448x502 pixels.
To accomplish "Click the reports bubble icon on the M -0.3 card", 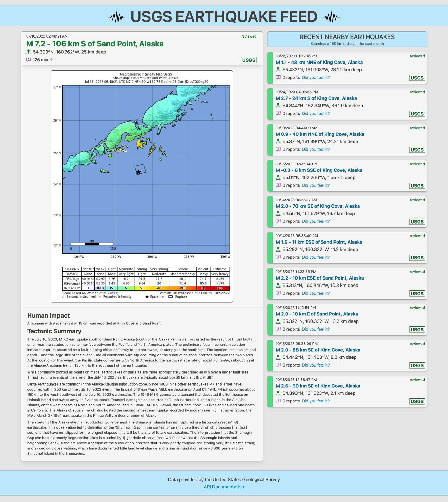I will coord(278,185).
